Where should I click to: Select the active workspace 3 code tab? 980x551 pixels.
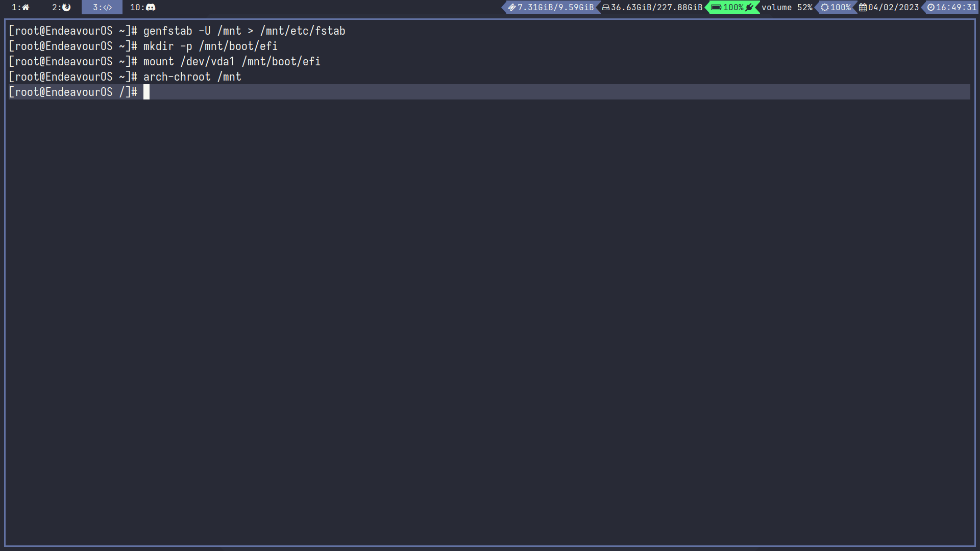click(x=102, y=7)
